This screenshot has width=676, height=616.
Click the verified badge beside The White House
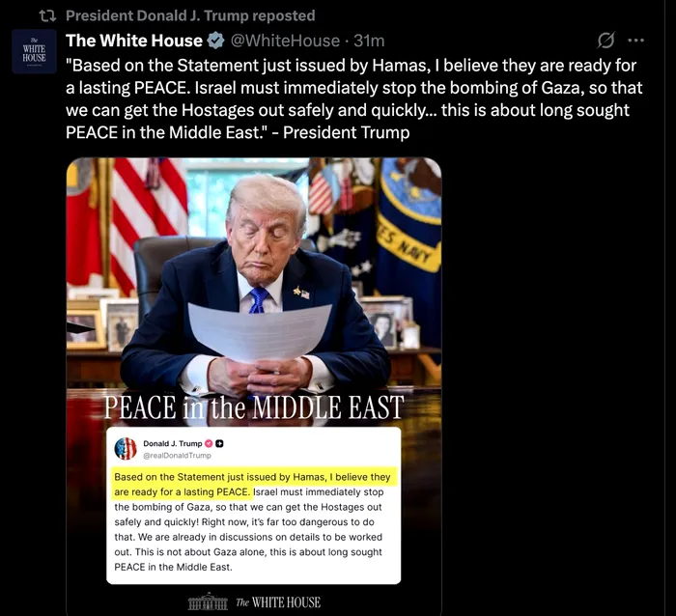point(216,41)
